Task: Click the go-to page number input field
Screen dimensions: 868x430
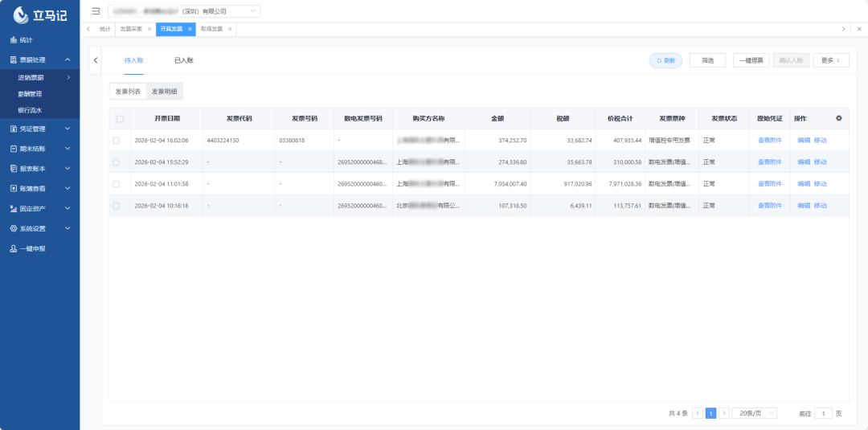Action: [x=823, y=413]
